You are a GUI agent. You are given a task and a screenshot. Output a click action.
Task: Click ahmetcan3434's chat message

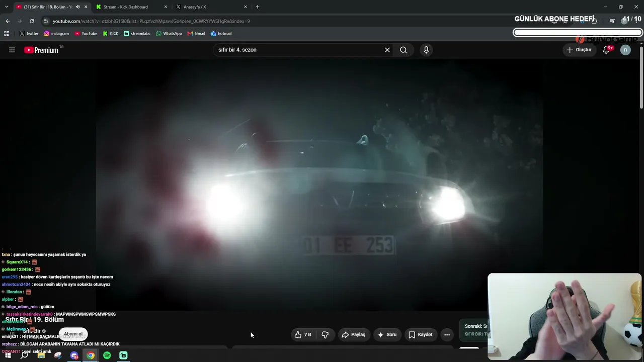coord(56,285)
